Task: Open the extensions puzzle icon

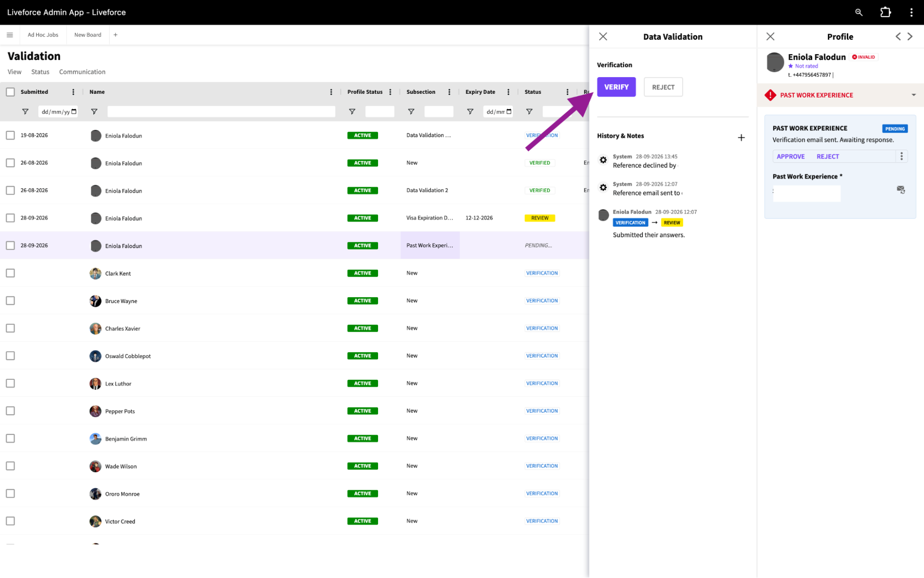Action: [885, 12]
